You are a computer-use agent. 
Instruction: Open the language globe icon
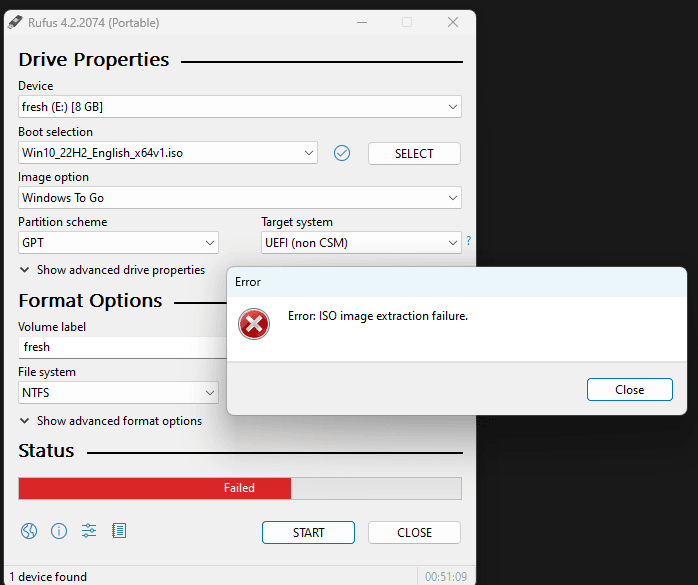(29, 531)
